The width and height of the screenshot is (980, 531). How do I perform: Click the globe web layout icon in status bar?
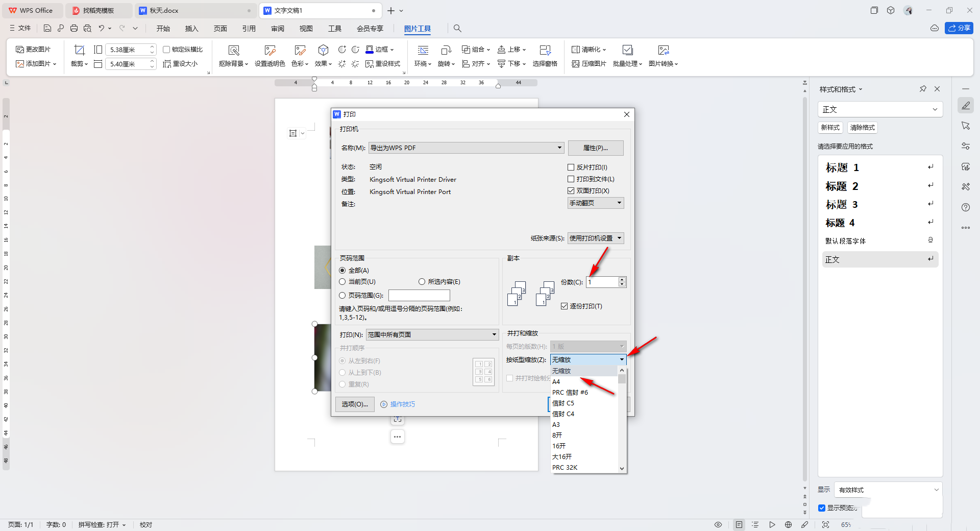(788, 524)
